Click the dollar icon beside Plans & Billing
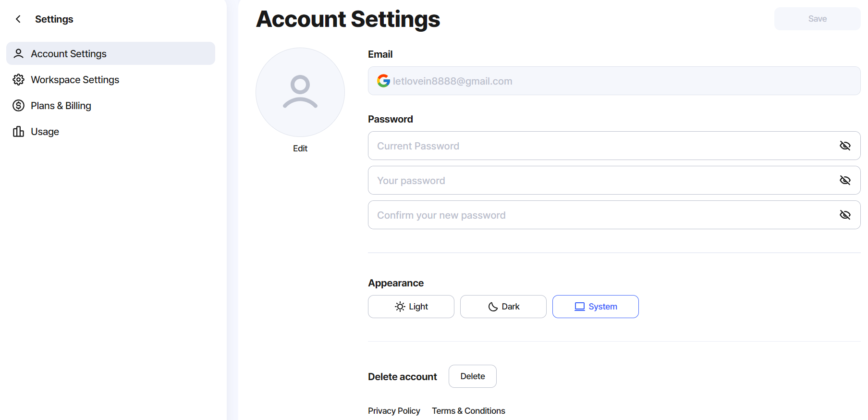 (18, 105)
